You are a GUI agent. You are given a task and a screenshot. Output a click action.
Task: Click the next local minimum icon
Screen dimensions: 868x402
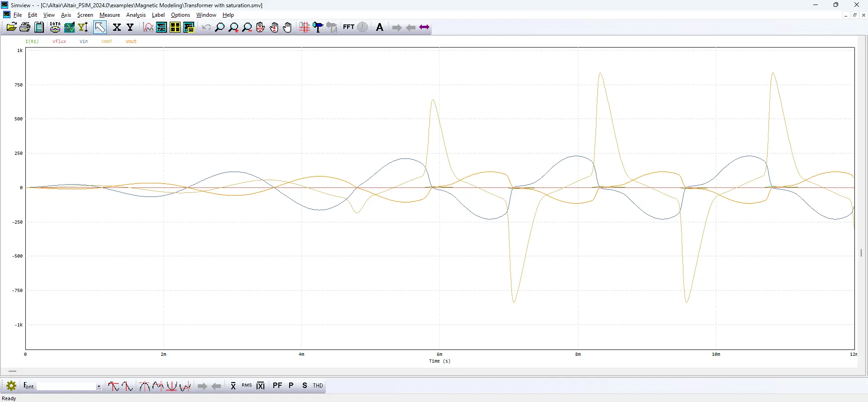[x=185, y=386]
